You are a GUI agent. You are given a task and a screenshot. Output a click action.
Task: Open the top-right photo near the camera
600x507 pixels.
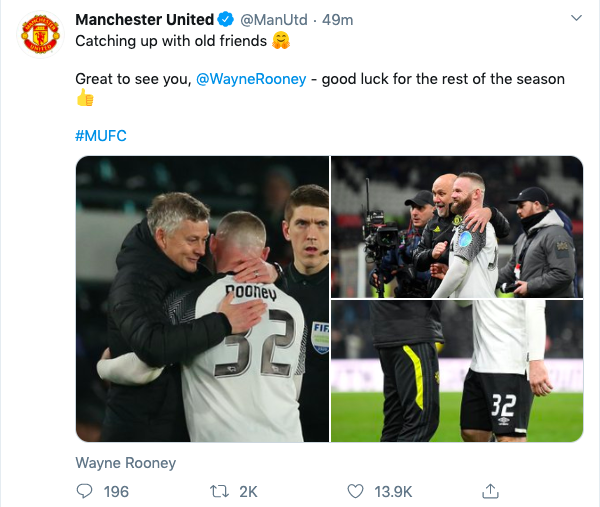point(457,226)
